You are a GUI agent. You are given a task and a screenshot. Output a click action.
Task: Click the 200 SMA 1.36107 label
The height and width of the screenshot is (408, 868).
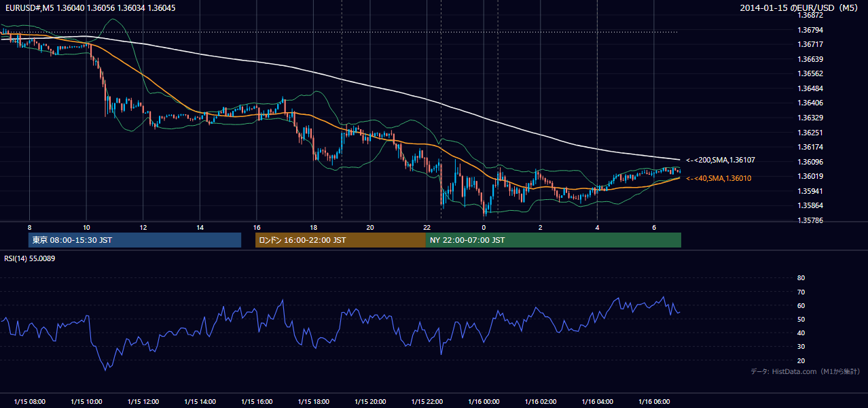point(720,160)
